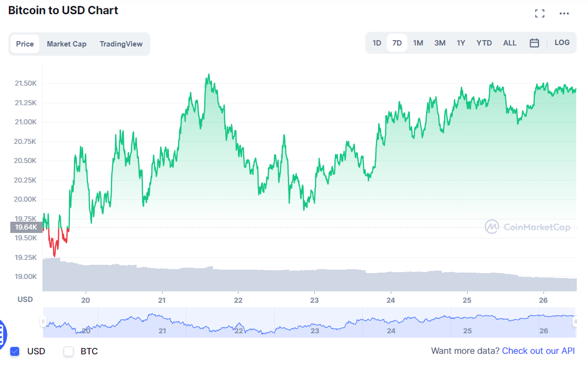
Task: Show the YTD chart view
Action: coord(484,43)
